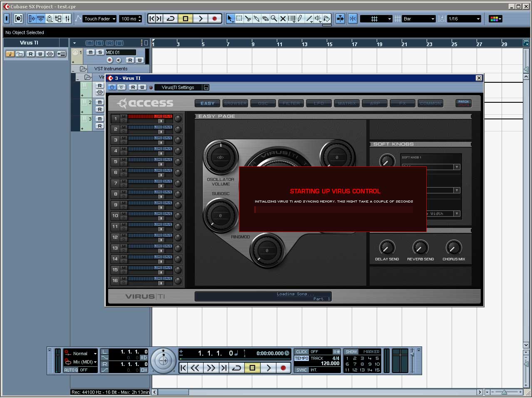Open the Normal record mode dropdown
The width and height of the screenshot is (532, 398).
[x=81, y=354]
